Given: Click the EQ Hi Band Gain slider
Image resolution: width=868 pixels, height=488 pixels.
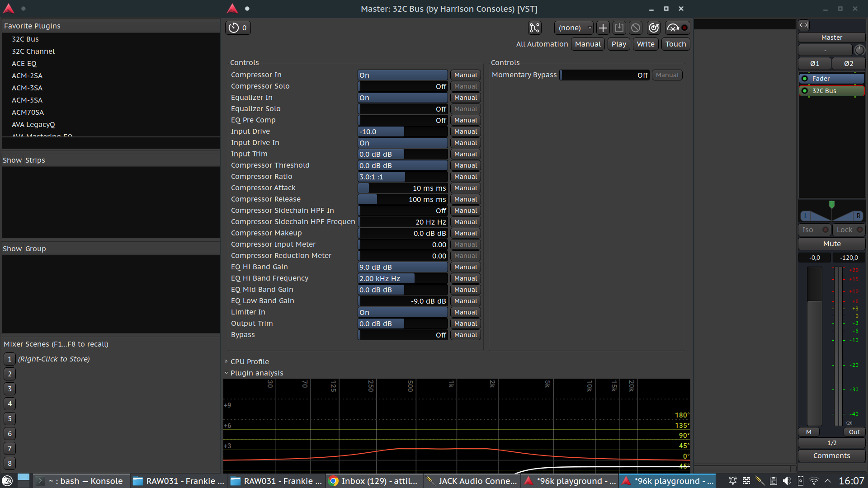Looking at the screenshot, I should point(402,267).
